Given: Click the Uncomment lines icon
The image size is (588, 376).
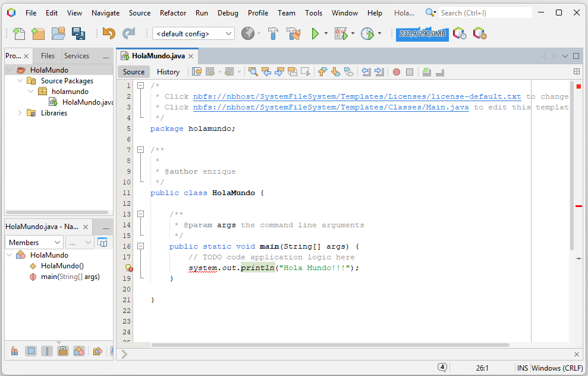Looking at the screenshot, I should pos(440,72).
